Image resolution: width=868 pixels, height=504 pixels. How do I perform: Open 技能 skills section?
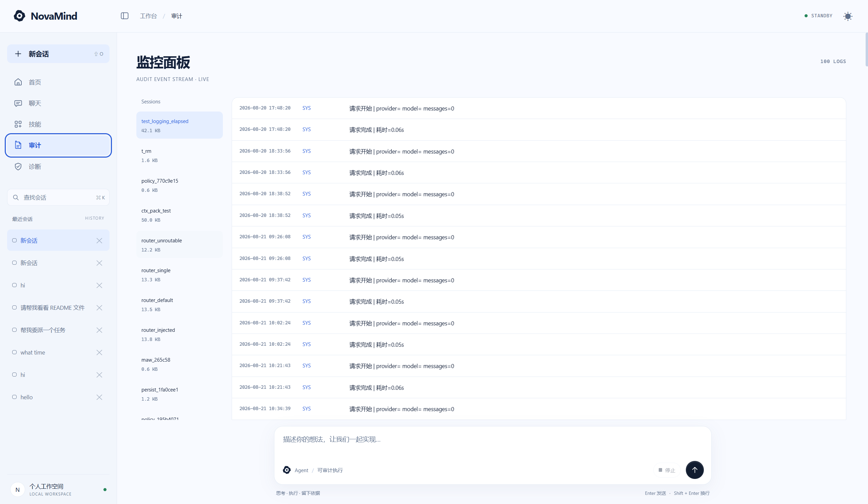pyautogui.click(x=58, y=124)
